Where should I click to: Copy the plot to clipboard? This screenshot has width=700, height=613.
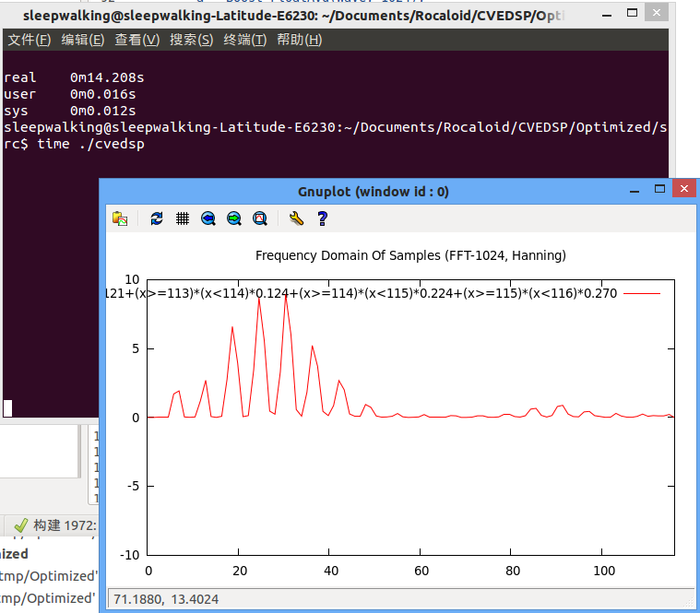click(120, 218)
